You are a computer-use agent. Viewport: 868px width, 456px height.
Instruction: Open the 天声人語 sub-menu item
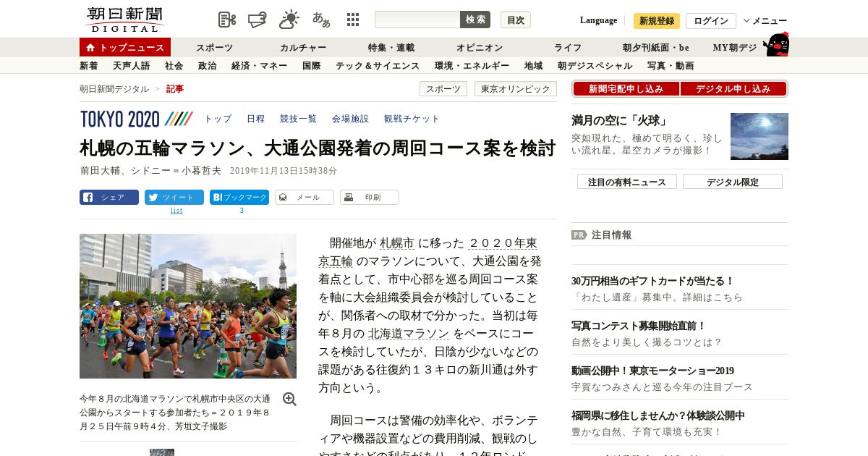(x=131, y=66)
